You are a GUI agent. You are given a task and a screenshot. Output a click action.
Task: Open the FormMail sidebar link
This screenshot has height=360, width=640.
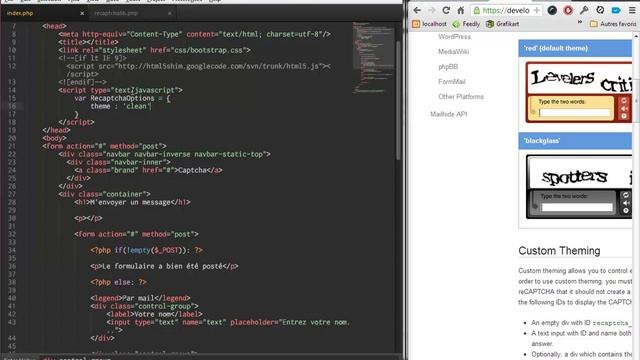coord(451,82)
